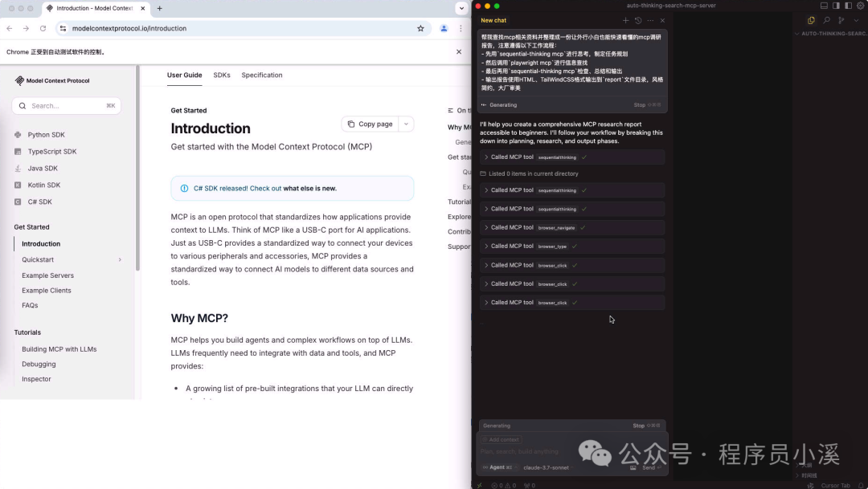Start a new chat with the plus icon

point(625,21)
